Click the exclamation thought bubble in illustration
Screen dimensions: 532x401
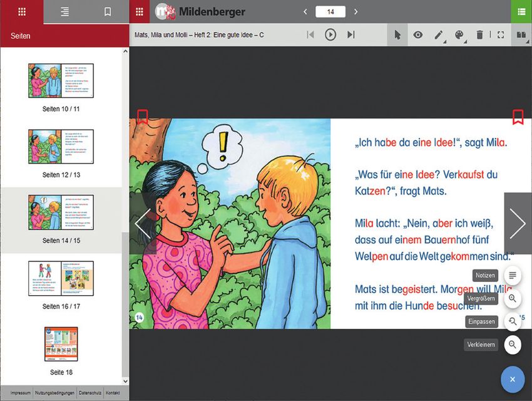[x=222, y=147]
